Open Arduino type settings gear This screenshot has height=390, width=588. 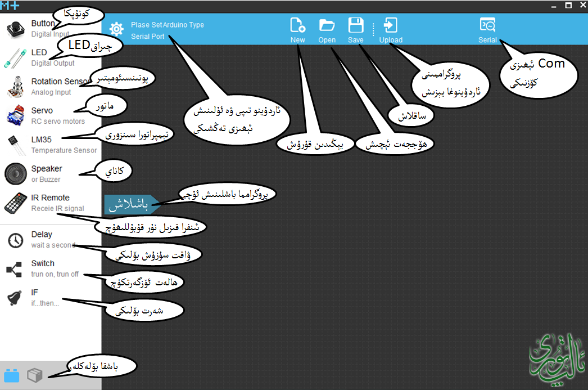(x=116, y=29)
